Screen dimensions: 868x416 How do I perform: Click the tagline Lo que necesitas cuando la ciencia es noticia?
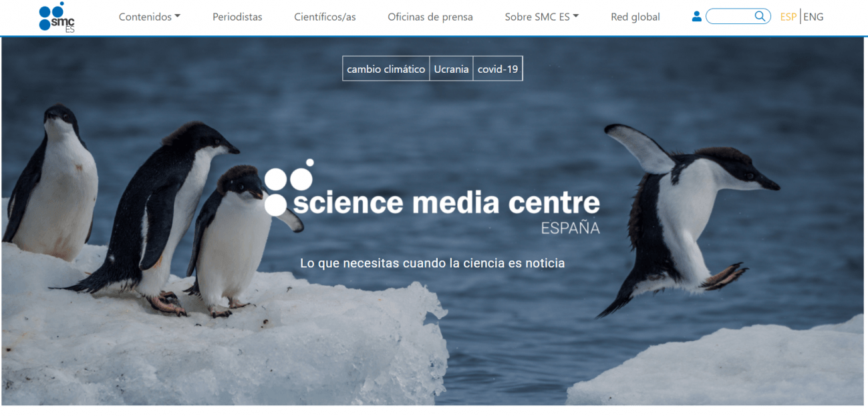tap(432, 263)
